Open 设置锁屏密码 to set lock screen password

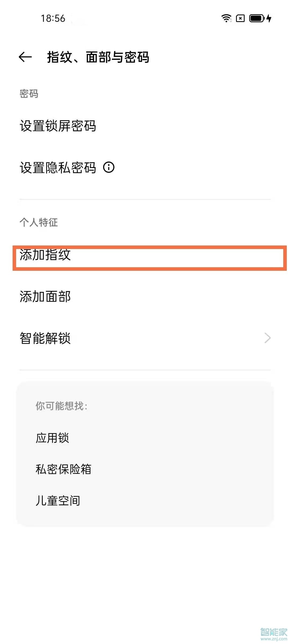pyautogui.click(x=58, y=126)
